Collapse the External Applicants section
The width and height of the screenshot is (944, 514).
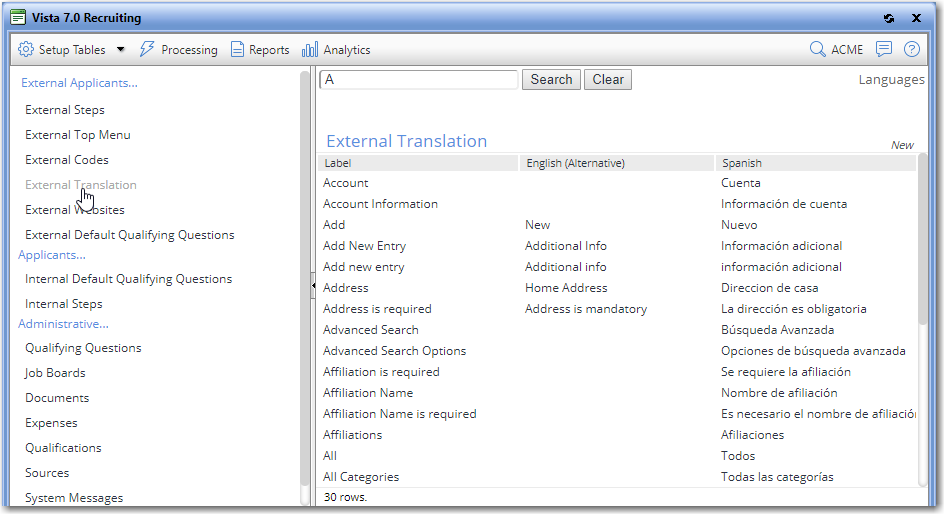pyautogui.click(x=79, y=83)
